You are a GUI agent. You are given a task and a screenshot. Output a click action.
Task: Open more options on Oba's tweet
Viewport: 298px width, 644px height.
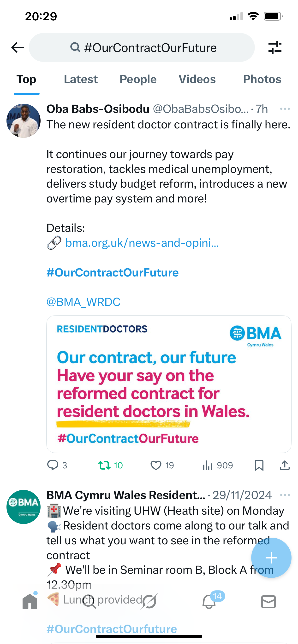285,109
